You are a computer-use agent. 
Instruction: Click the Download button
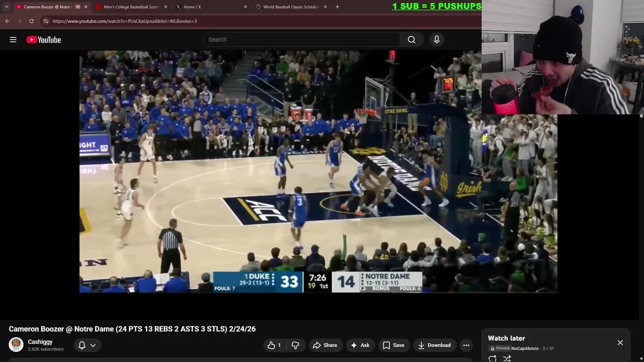pyautogui.click(x=434, y=345)
